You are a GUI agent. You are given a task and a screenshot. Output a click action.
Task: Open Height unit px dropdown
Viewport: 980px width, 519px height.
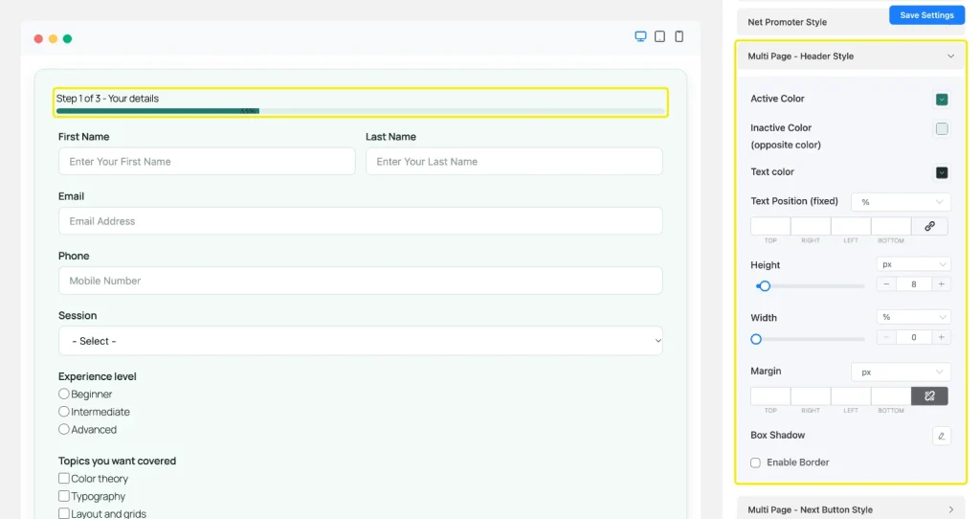913,264
